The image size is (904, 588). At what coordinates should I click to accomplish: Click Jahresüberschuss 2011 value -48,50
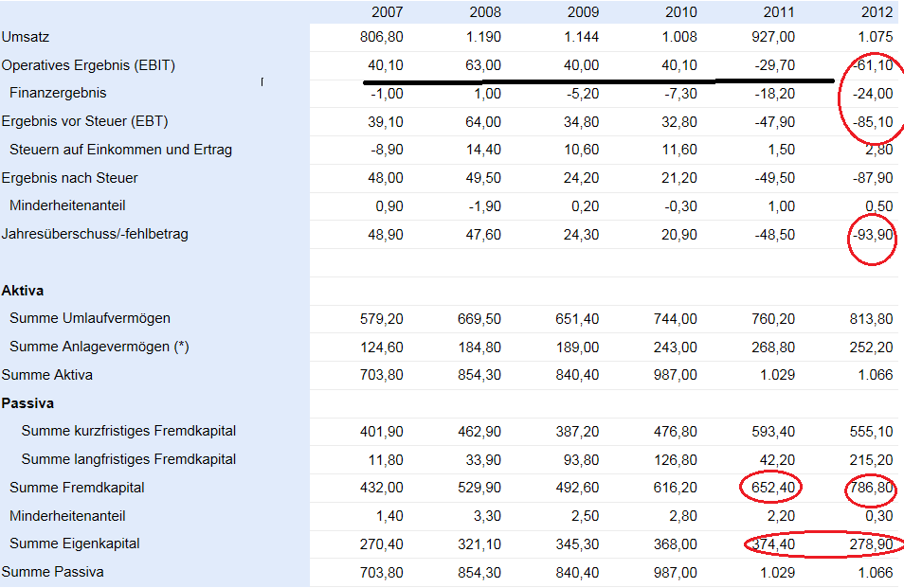775,235
